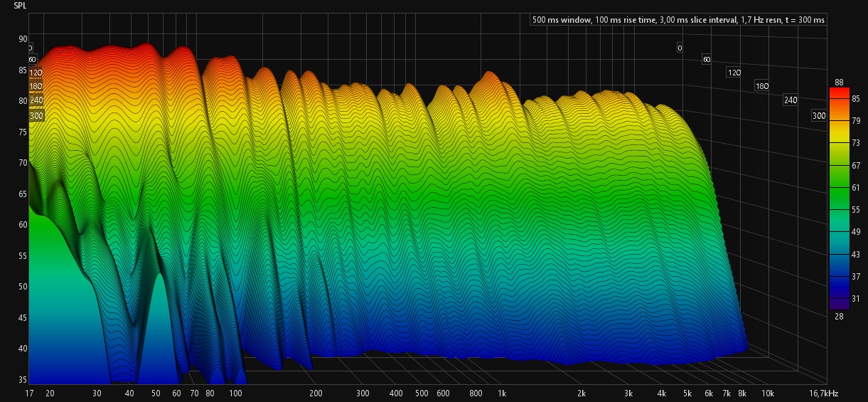Click the 400 Hz frequency axis label
This screenshot has width=868, height=402.
tap(396, 393)
